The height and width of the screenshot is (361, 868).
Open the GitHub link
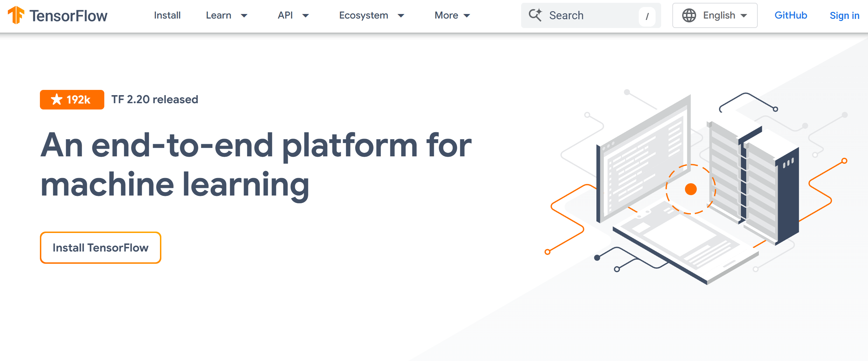[791, 15]
